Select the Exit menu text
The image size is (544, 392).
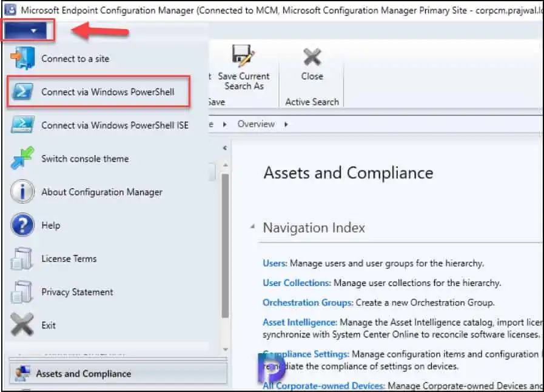click(49, 325)
